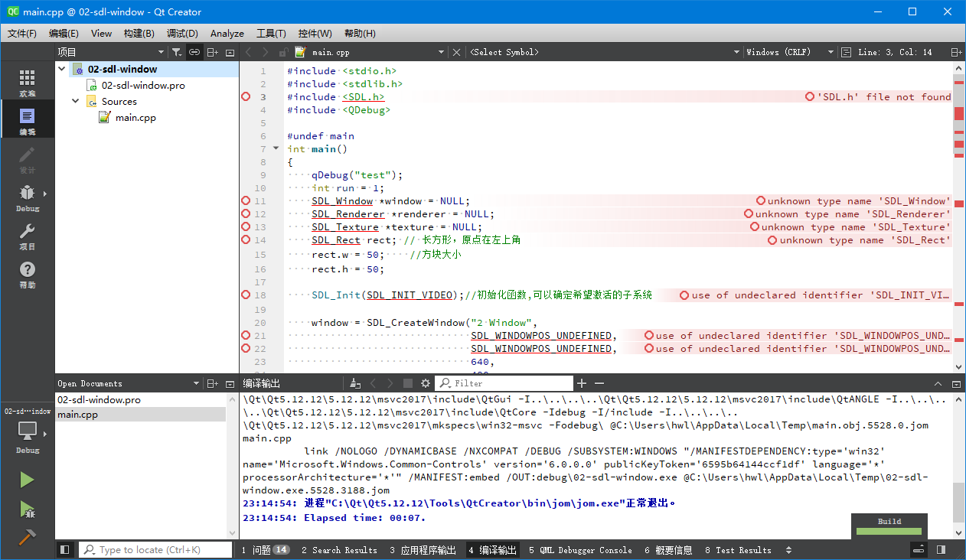Open 8 Test Results tab
The height and width of the screenshot is (560, 966).
[738, 550]
